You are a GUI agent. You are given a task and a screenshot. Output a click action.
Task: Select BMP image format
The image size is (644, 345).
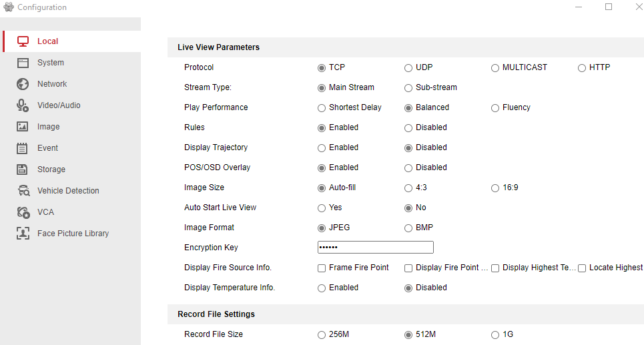click(x=408, y=228)
